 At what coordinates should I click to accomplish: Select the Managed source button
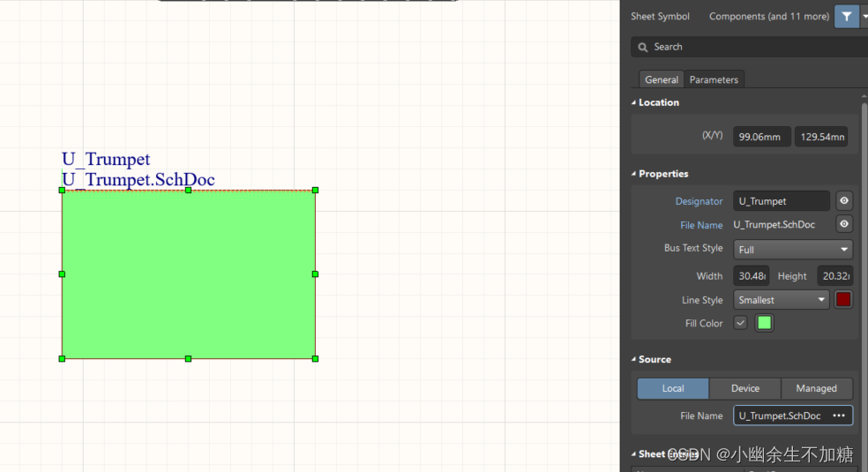pos(817,388)
